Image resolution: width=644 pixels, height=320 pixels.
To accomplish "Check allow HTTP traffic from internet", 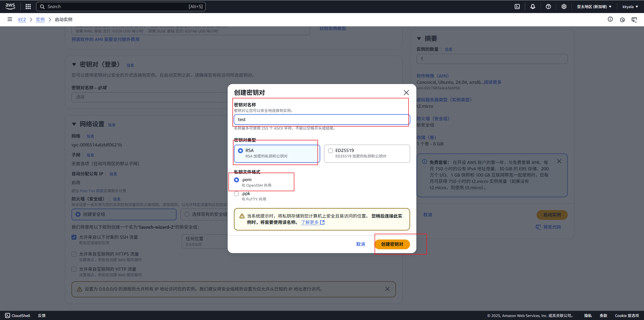I will [74, 269].
